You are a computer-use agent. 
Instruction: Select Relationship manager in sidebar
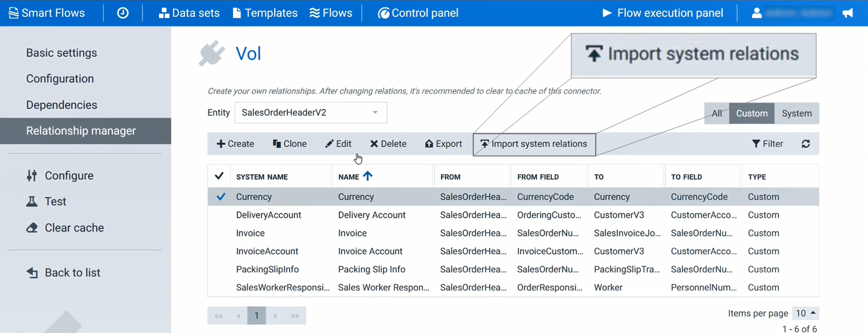85,131
